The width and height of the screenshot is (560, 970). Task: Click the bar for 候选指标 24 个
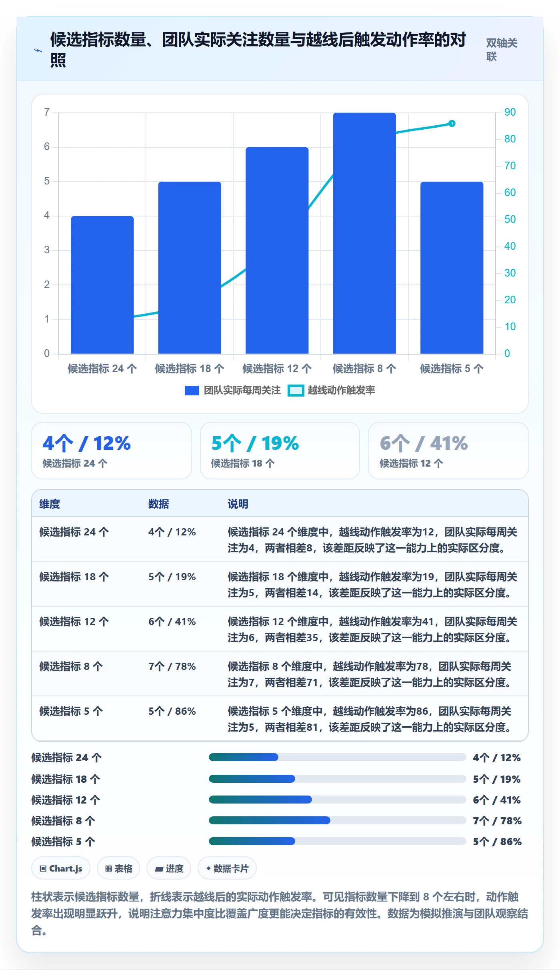point(102,285)
